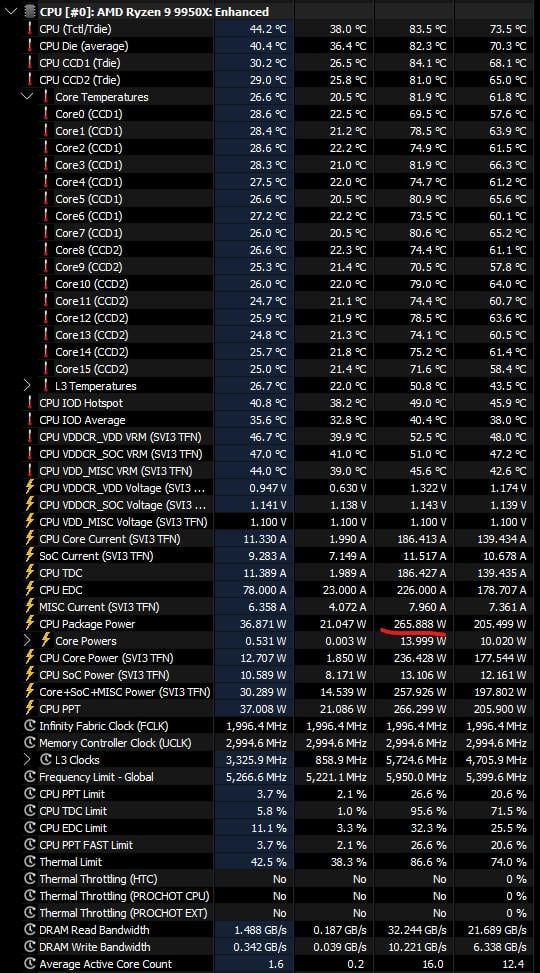
Task: Select the MISC Current (SVI3 TFN) label
Action: [99, 607]
